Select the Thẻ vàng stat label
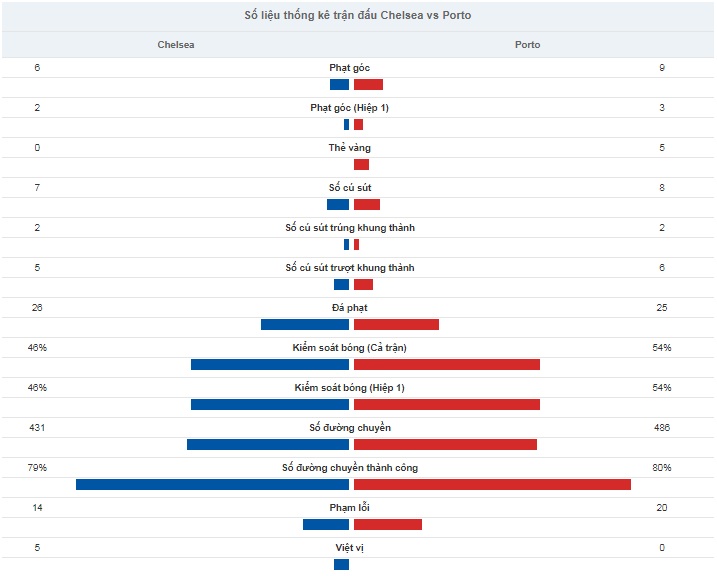This screenshot has width=717, height=576. [349, 148]
